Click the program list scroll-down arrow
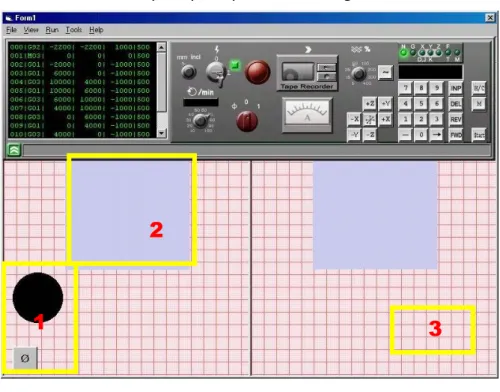This screenshot has width=500, height=392. tap(161, 133)
